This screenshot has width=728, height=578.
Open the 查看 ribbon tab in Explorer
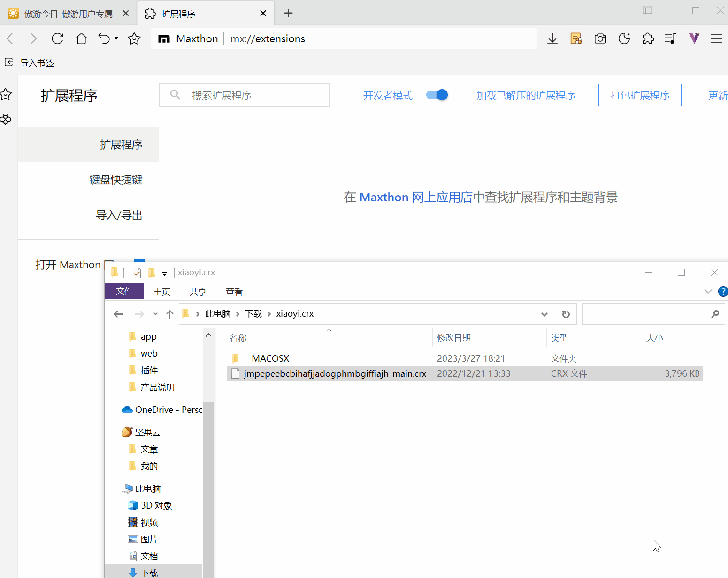[x=234, y=291]
